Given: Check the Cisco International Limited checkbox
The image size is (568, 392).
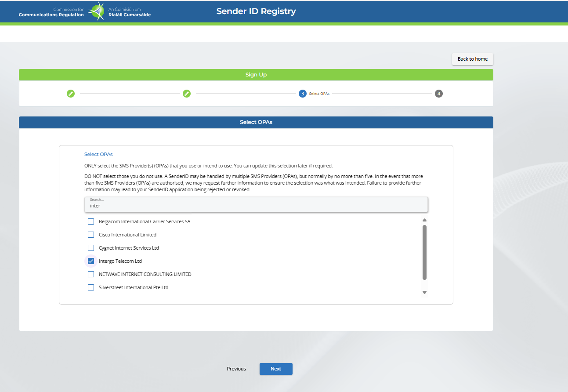Looking at the screenshot, I should click(x=91, y=235).
